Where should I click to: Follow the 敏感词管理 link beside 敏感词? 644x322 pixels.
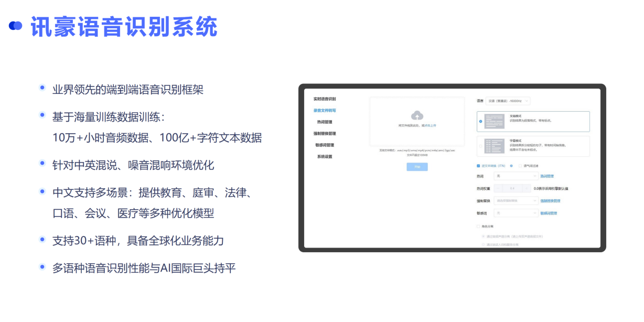tap(549, 213)
